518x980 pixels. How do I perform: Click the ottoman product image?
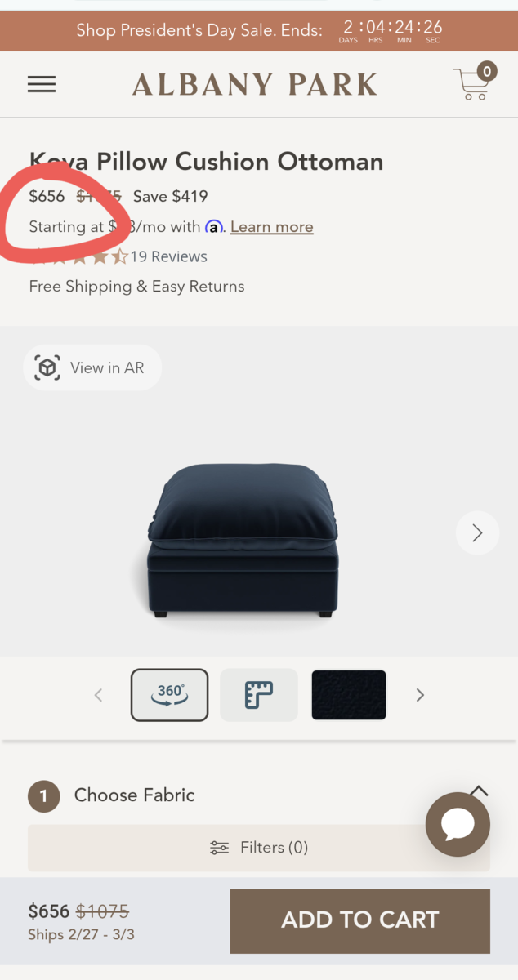point(243,539)
